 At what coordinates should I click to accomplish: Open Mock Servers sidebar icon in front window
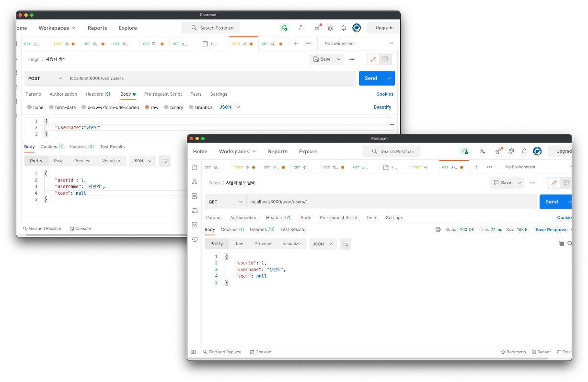(x=194, y=210)
